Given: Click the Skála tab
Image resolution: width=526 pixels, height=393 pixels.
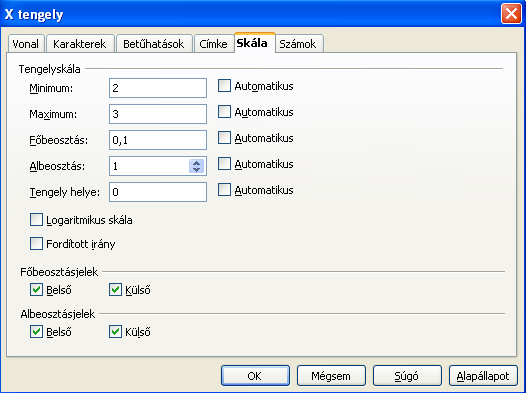Looking at the screenshot, I should click(254, 43).
